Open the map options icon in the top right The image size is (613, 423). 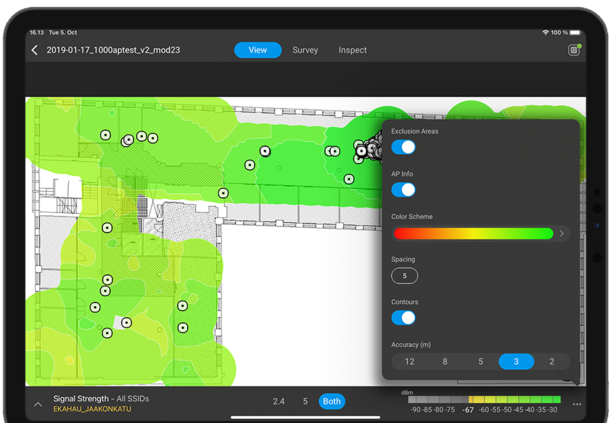click(x=574, y=50)
